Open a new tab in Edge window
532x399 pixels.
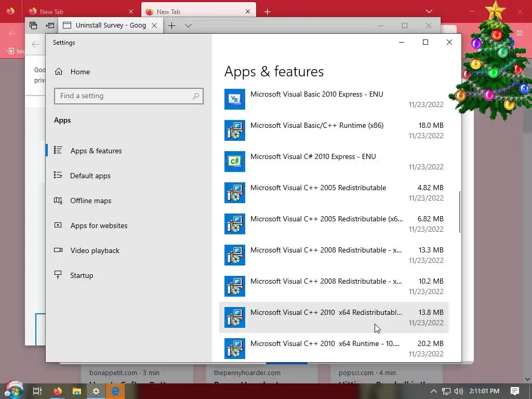[x=171, y=25]
